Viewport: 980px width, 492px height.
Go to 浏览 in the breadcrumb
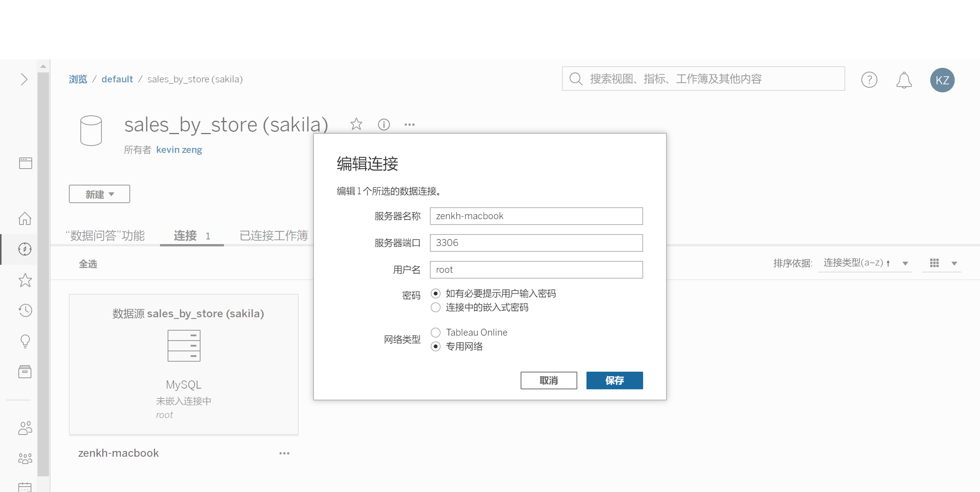tap(78, 79)
